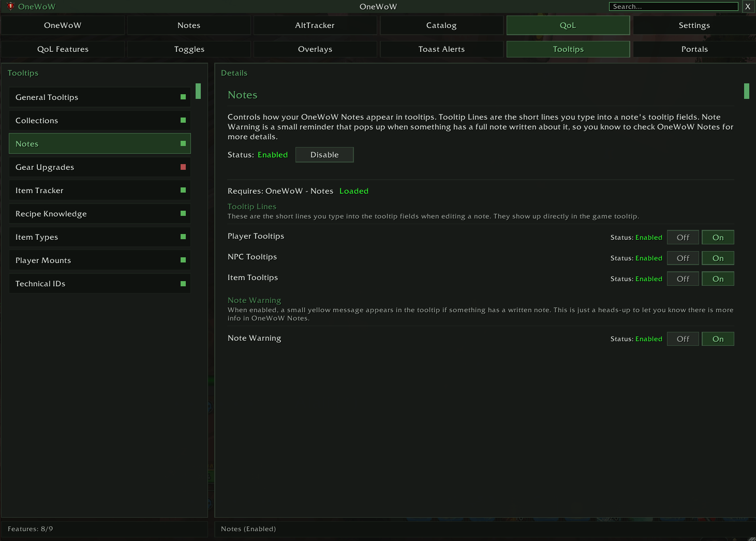The image size is (756, 541).
Task: Disable the Notes tooltip feature
Action: pos(324,154)
